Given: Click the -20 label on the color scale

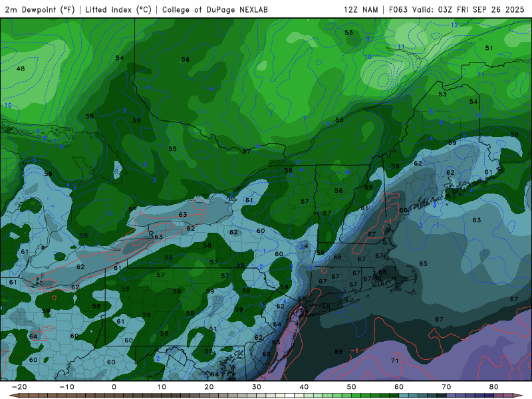Looking at the screenshot, I should pyautogui.click(x=19, y=387).
